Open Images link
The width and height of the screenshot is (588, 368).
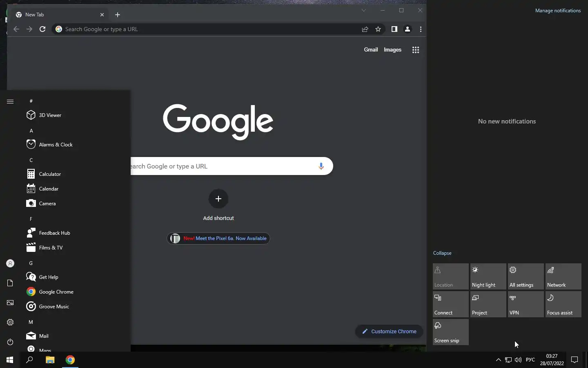[x=392, y=50]
